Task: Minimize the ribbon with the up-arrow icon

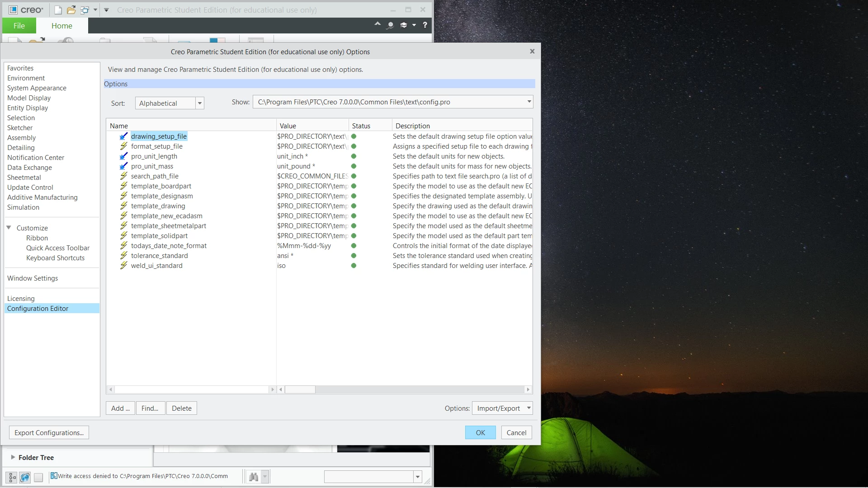Action: 377,24
